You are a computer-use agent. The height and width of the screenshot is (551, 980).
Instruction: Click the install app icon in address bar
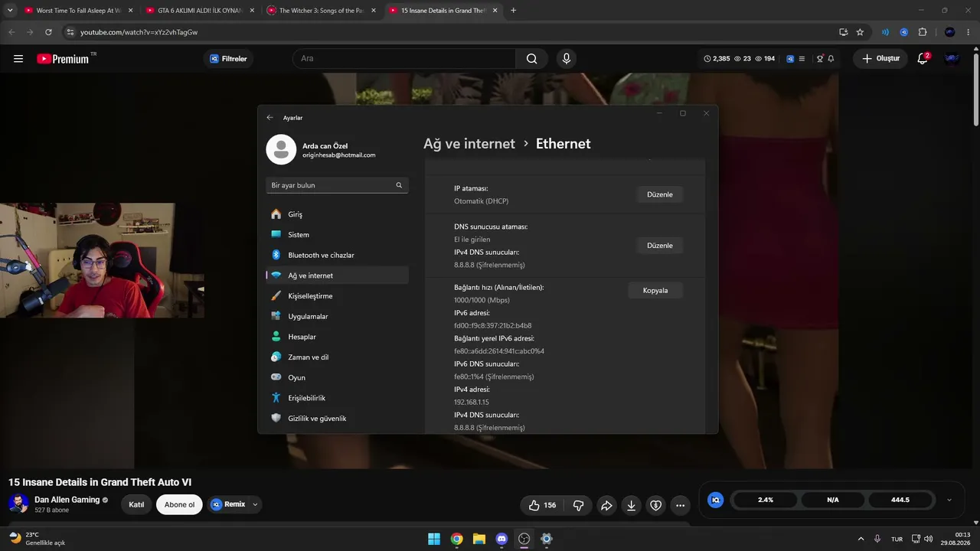click(x=843, y=32)
